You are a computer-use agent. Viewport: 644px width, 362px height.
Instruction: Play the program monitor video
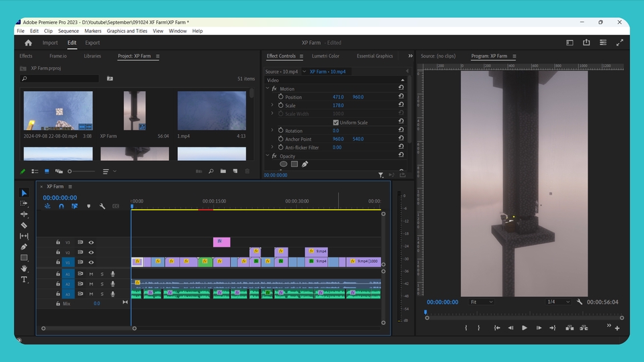pos(524,328)
